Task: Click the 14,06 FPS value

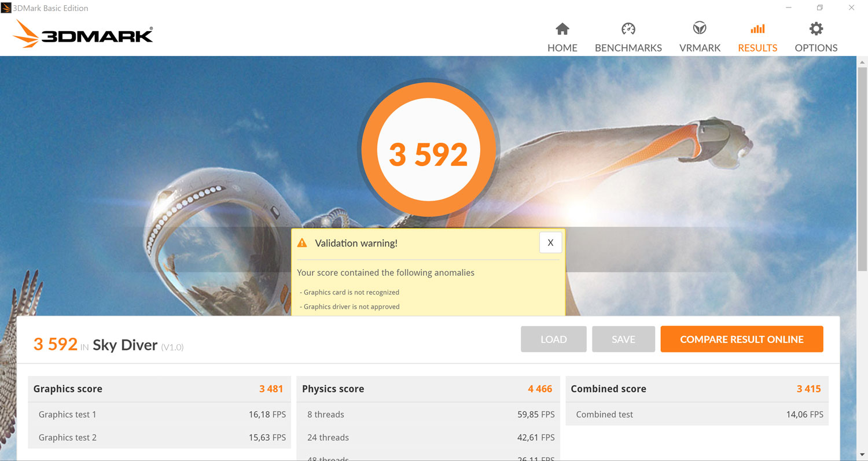Action: click(804, 414)
